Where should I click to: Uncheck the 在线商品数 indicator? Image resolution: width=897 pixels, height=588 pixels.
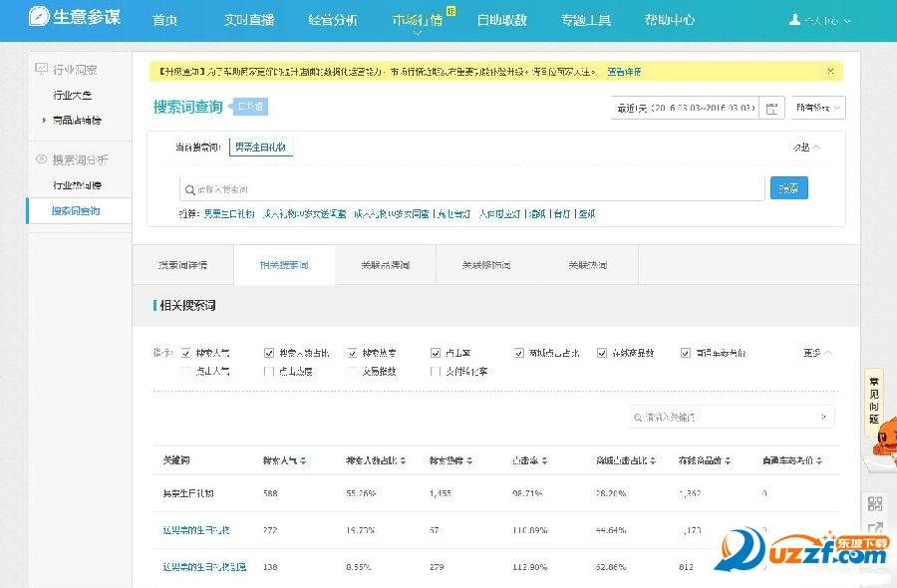coord(602,353)
